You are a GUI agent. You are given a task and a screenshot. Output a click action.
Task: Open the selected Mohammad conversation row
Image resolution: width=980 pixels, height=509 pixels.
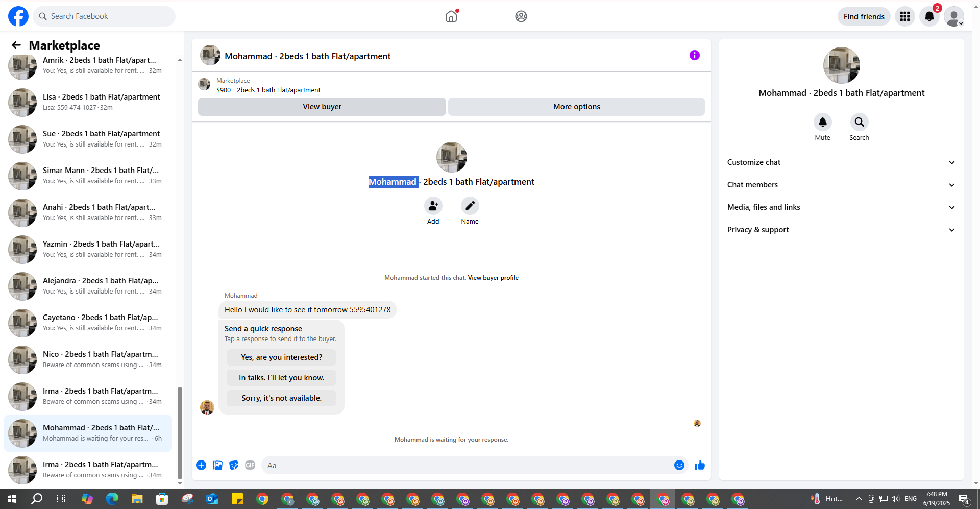tap(88, 433)
